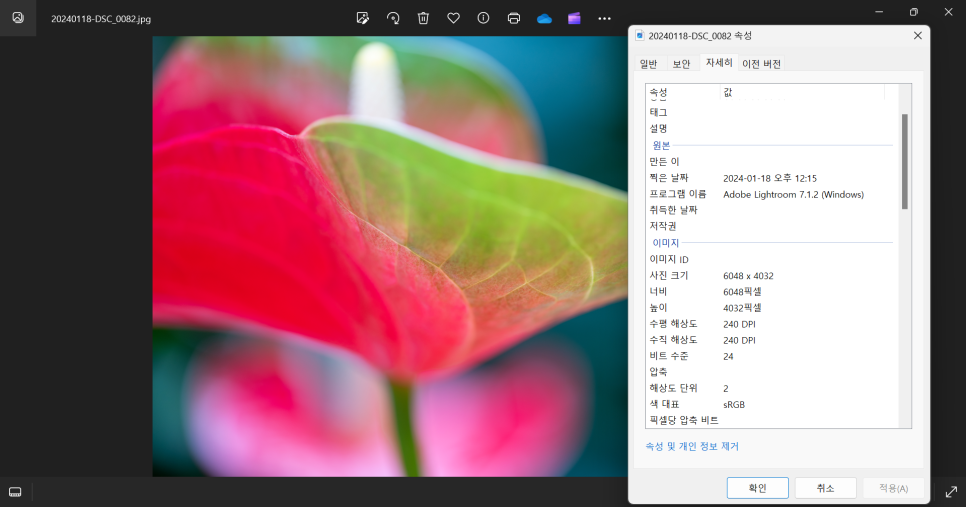Select the 설명 property row
The image size is (966, 507).
coord(772,129)
